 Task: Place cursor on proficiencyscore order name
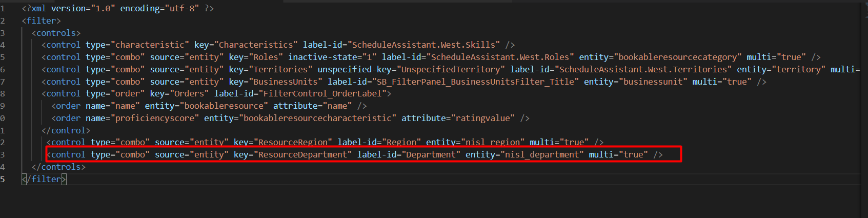(155, 118)
